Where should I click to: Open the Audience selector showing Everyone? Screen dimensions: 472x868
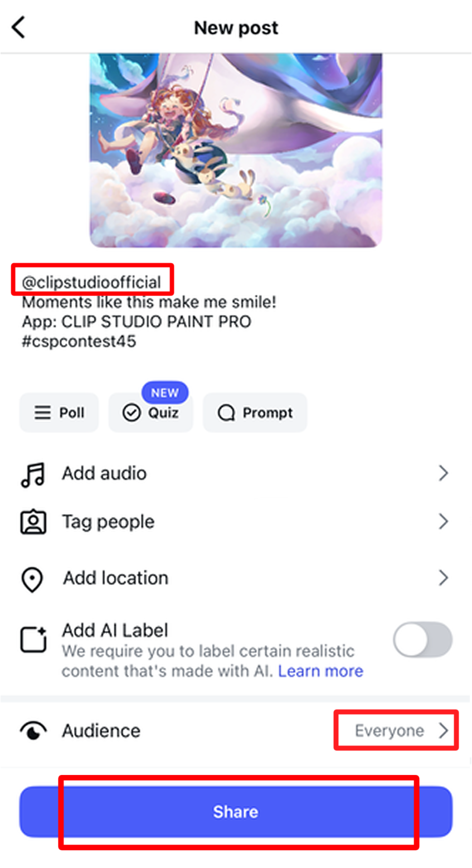[x=396, y=730]
